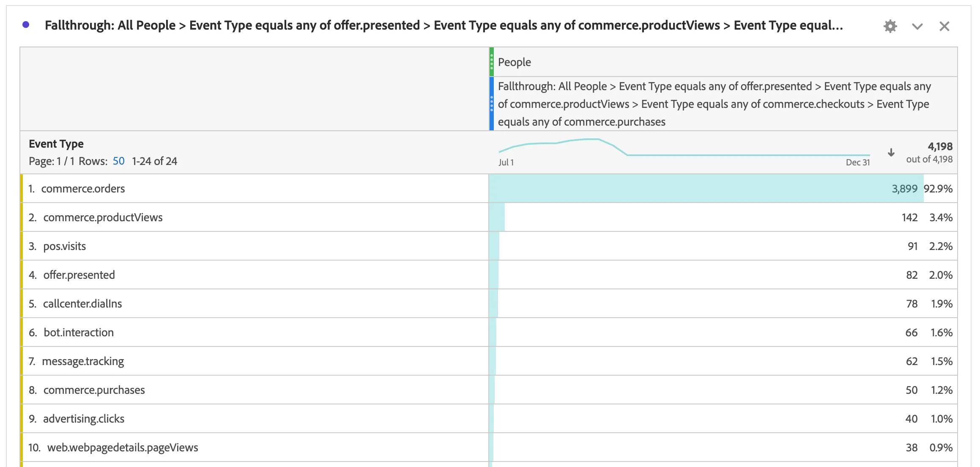This screenshot has width=980, height=467.
Task: Click the blue handle on Fallthrough segment header
Action: 492,104
